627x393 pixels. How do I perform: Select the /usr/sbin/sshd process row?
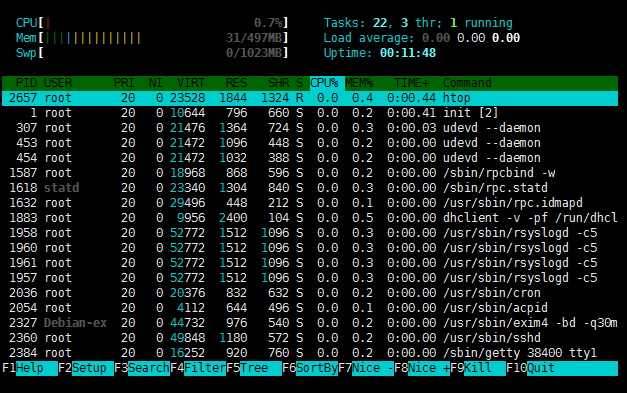point(310,338)
